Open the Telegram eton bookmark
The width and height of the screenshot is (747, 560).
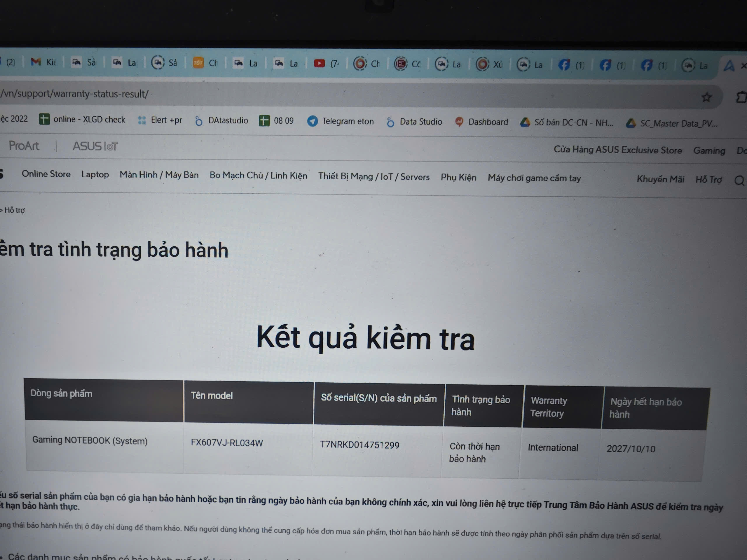(x=341, y=121)
